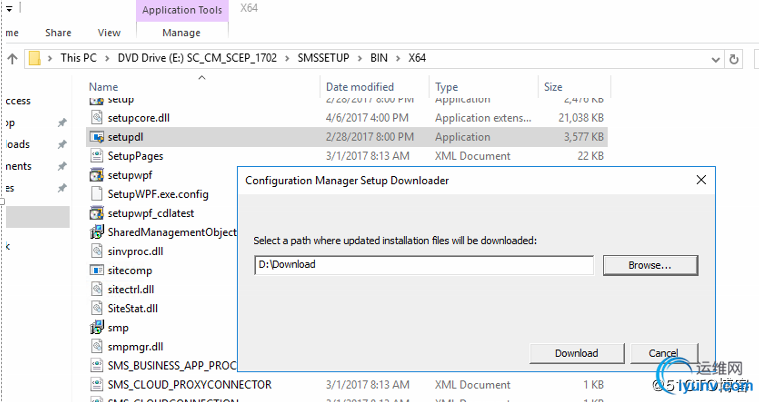Click the sitectrl.dll file icon

coord(97,289)
